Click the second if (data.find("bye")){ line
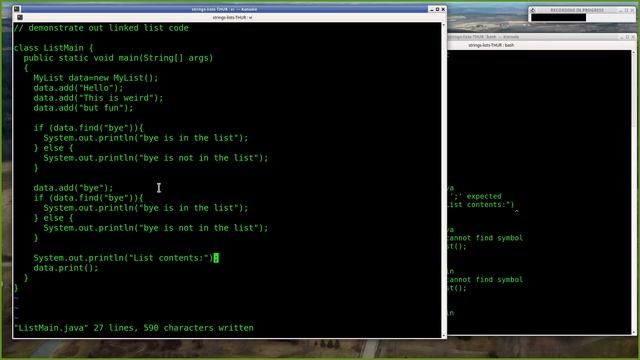 pyautogui.click(x=88, y=198)
